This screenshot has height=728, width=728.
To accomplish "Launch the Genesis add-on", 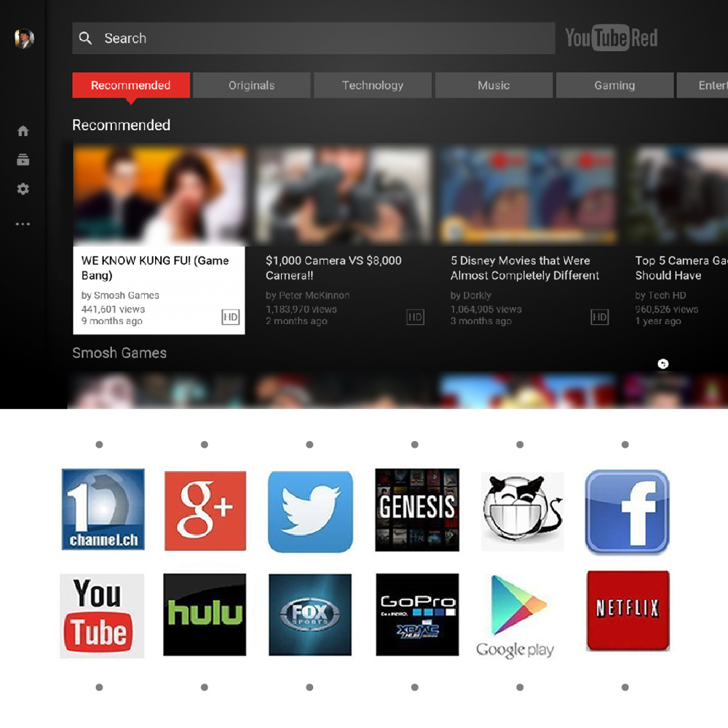I will pos(416,510).
